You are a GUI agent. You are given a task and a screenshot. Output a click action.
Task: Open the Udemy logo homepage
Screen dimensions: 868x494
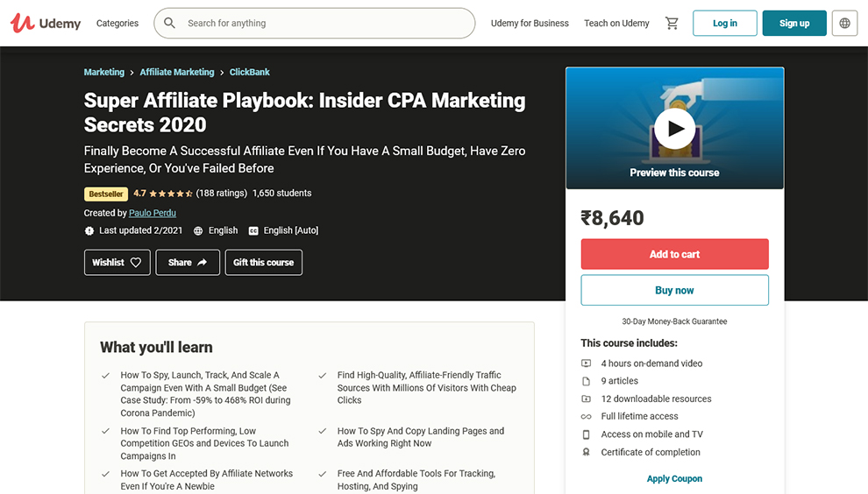tap(46, 24)
